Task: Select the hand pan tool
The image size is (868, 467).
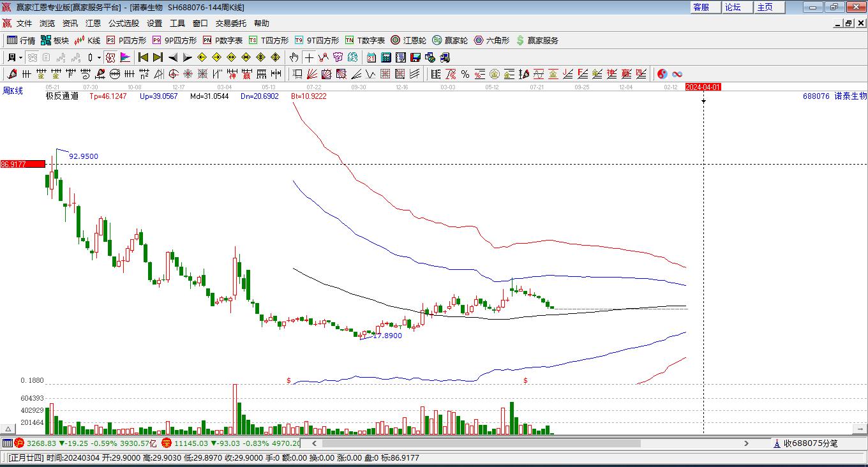Action: 294,57
